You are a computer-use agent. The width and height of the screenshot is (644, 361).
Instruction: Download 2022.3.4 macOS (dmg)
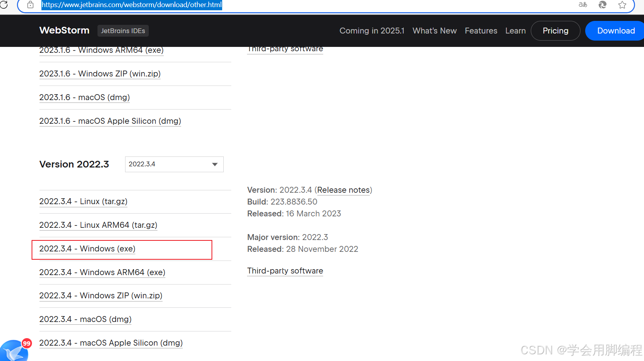[x=85, y=319]
